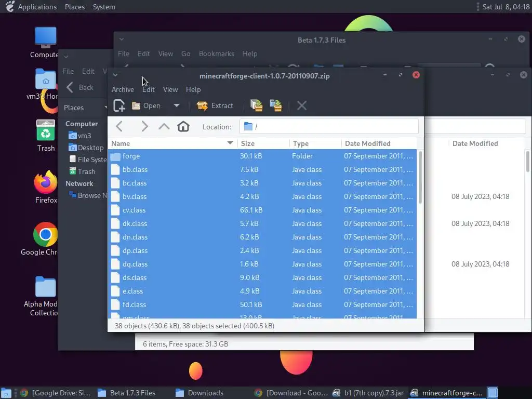532x399 pixels.
Task: Open vm3's Home desktop icon
Action: click(x=46, y=84)
